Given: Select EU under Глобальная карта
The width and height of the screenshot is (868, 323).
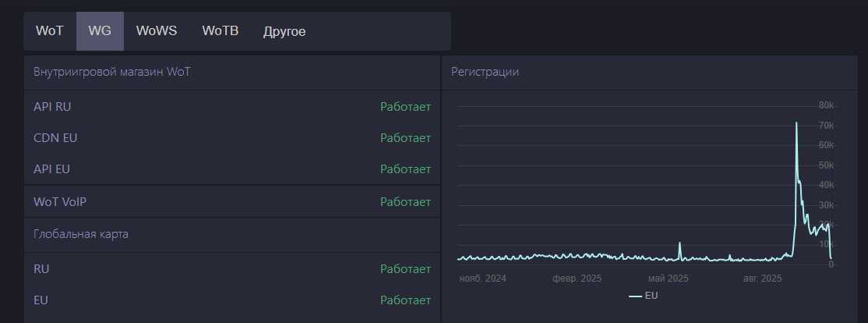Looking at the screenshot, I should click(x=41, y=300).
